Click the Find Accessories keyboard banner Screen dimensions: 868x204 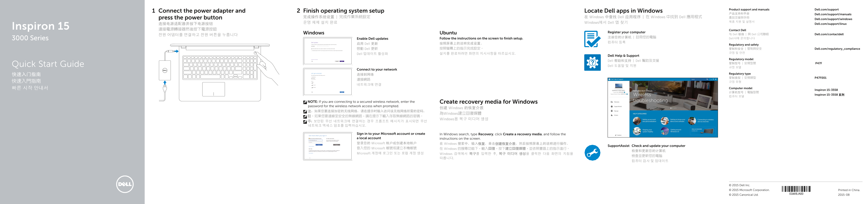[703, 131]
